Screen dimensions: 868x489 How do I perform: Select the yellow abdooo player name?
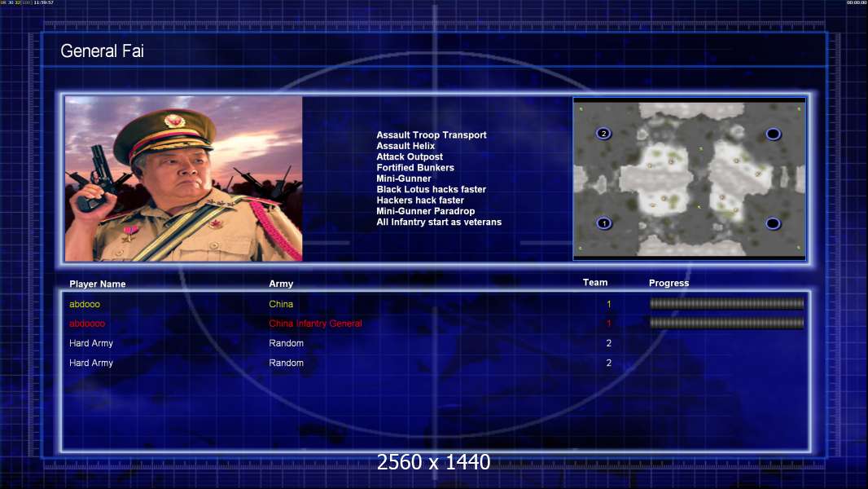[85, 304]
